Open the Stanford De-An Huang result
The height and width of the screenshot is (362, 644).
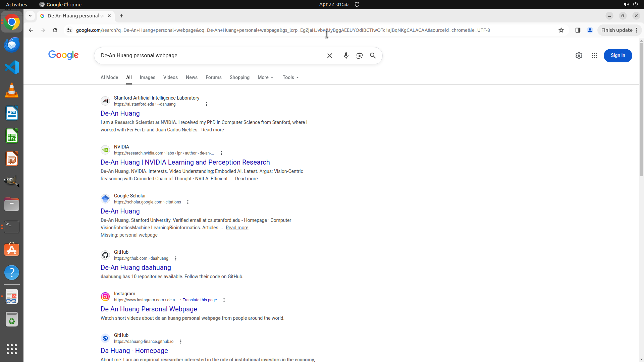tap(120, 113)
